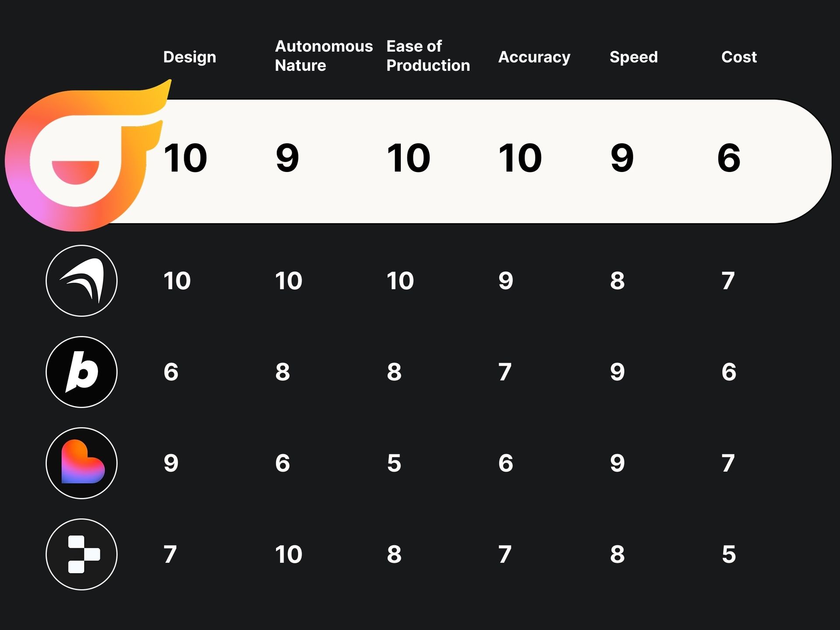Click the wing logo row's Cost score 7
Image resolution: width=840 pixels, height=630 pixels.
(728, 280)
